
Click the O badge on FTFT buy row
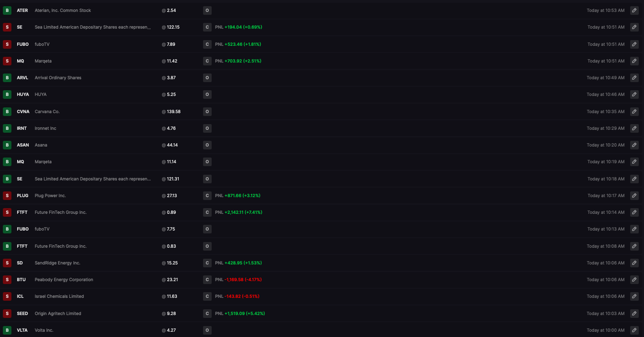click(x=207, y=246)
